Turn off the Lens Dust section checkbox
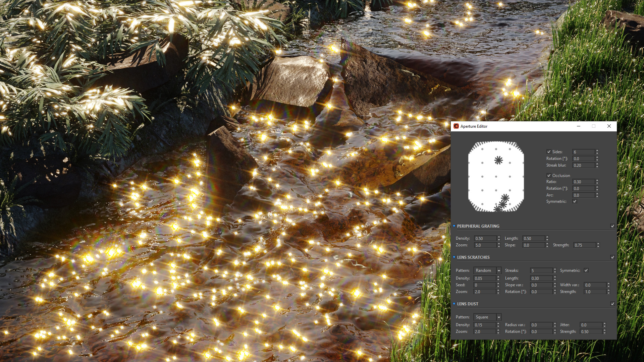 [x=612, y=304]
